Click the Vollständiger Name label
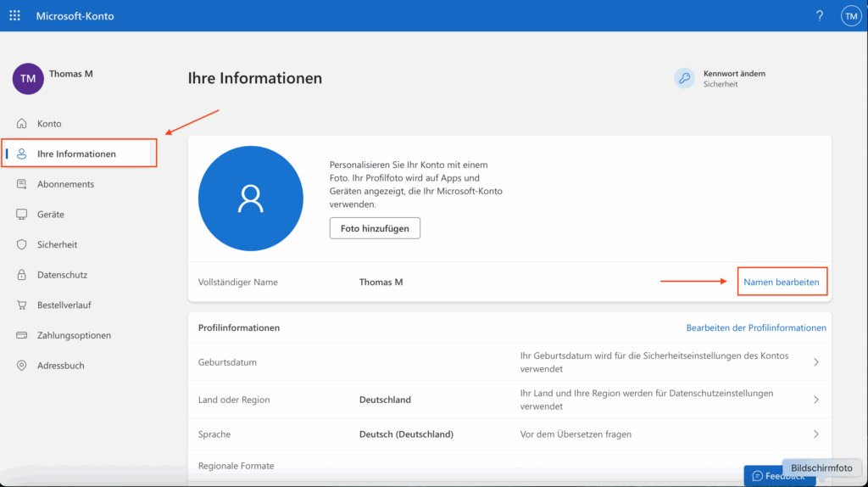868x487 pixels. pos(238,282)
